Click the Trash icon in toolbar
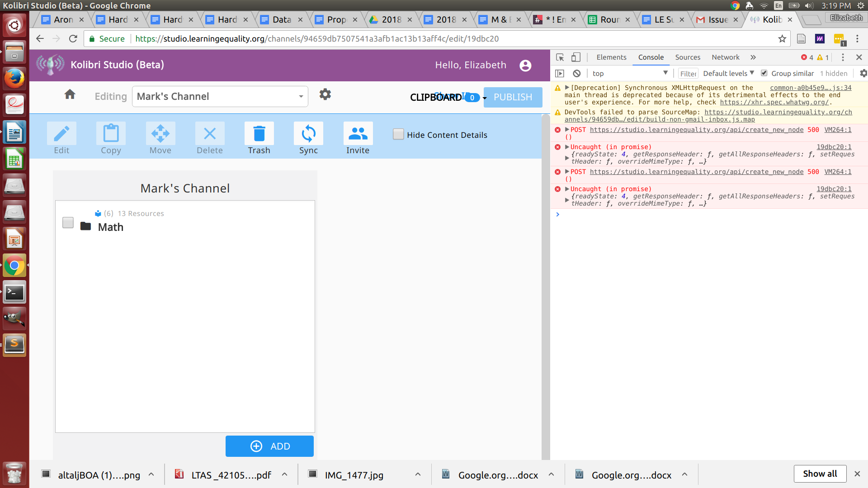 pyautogui.click(x=259, y=134)
